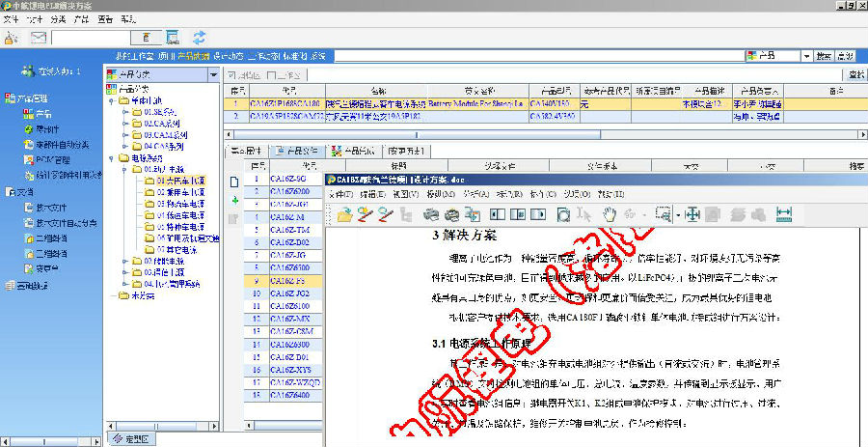Viewport: 868px width, 447px height.
Task: Open the marquee zoom tool dropdown arrow
Action: (678, 215)
